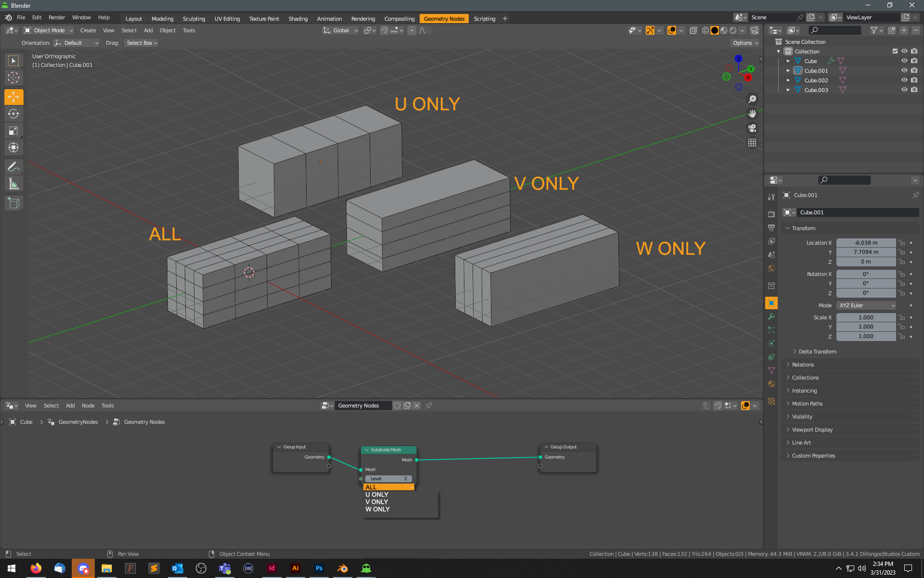Expand the Relations panel

803,365
